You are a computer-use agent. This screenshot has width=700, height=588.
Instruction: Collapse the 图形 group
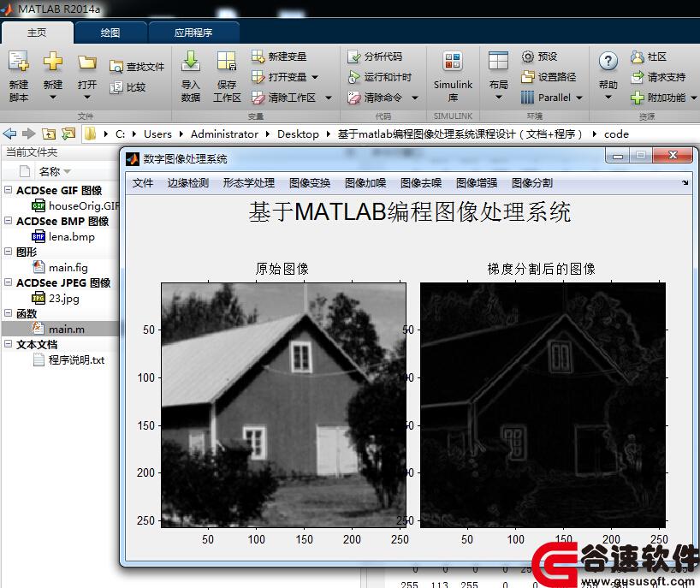pyautogui.click(x=8, y=251)
